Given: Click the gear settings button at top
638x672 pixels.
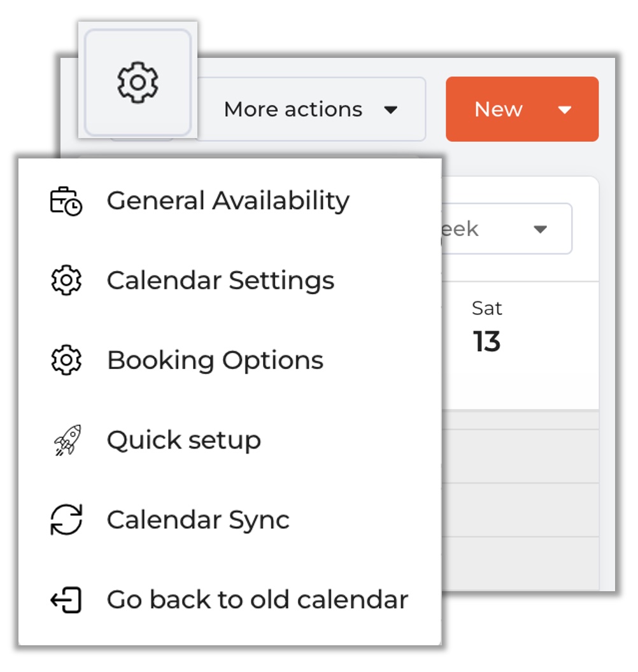Looking at the screenshot, I should click(138, 82).
